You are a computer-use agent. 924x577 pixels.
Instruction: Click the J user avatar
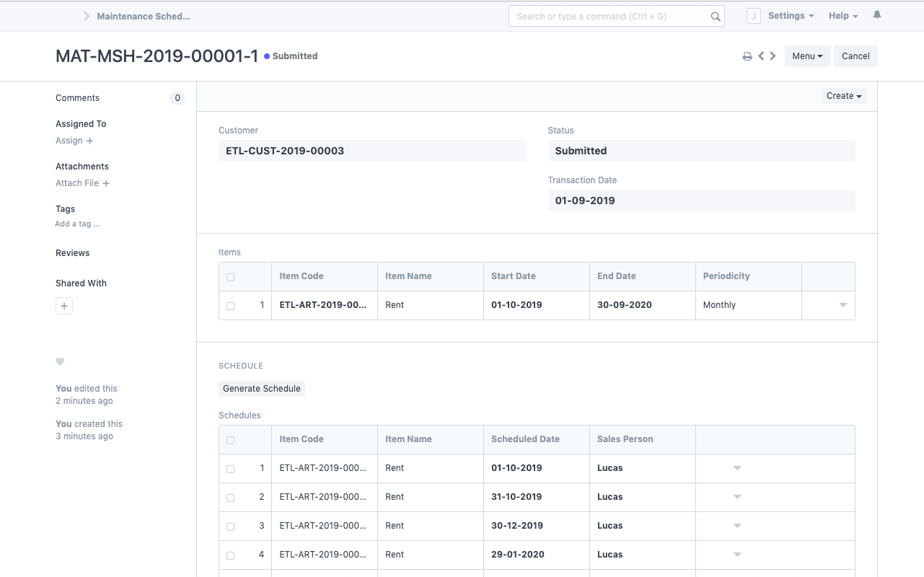tap(753, 16)
